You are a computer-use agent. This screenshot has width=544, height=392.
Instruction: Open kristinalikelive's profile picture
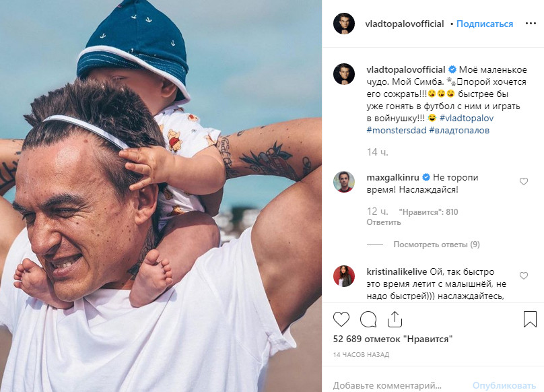[344, 276]
